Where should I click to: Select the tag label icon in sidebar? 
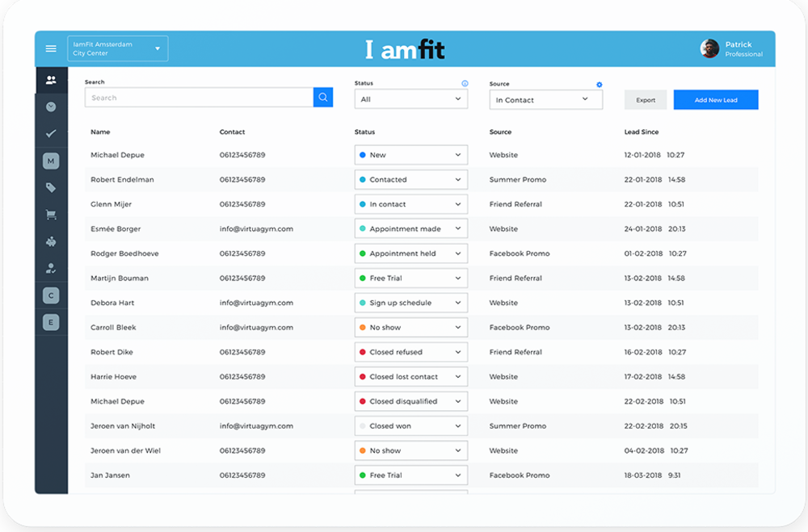coord(51,187)
